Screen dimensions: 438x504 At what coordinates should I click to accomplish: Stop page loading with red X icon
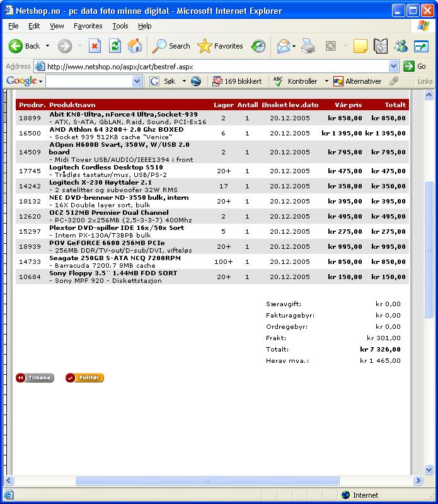(x=95, y=46)
